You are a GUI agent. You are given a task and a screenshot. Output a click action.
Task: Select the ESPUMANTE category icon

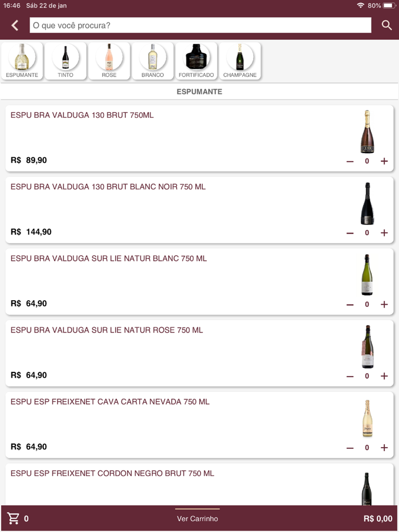pos(22,60)
